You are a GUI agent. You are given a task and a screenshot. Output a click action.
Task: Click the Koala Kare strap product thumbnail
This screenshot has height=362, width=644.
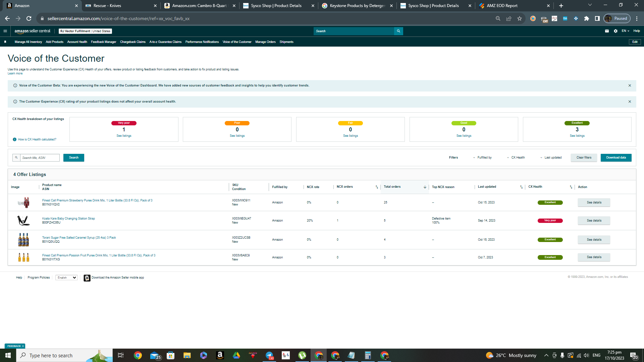coord(23,221)
